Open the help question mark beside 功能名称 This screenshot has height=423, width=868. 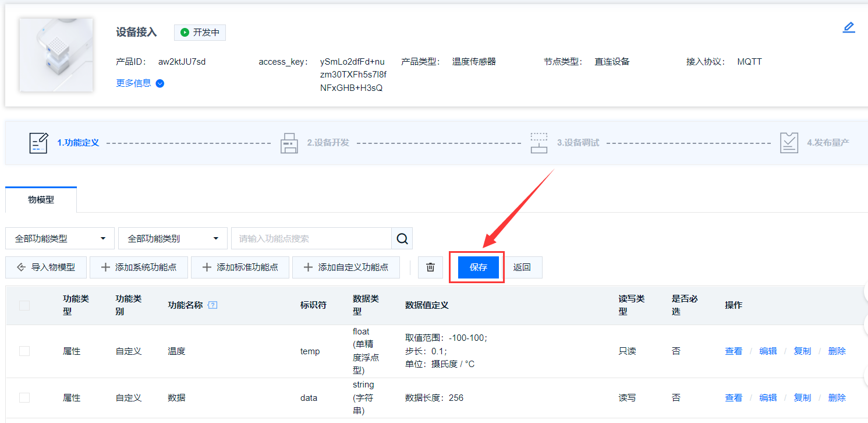point(212,304)
